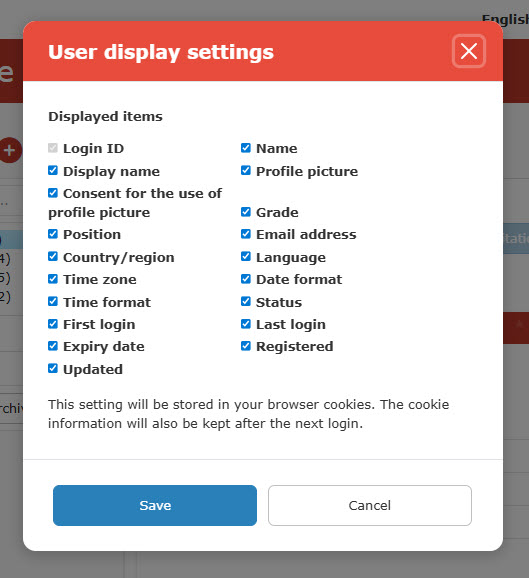The image size is (529, 578).
Task: Cancel the display settings changes
Action: click(370, 505)
